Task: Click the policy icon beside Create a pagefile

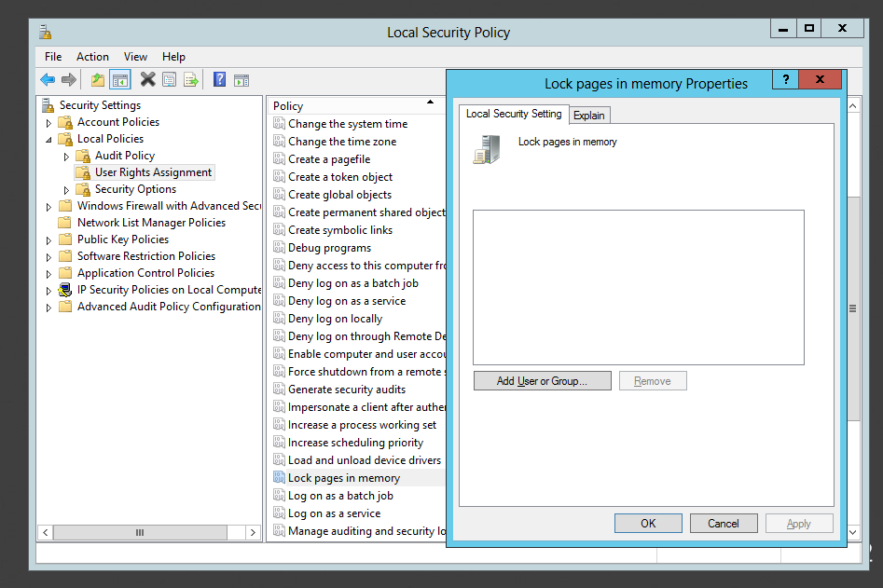Action: pyautogui.click(x=279, y=158)
